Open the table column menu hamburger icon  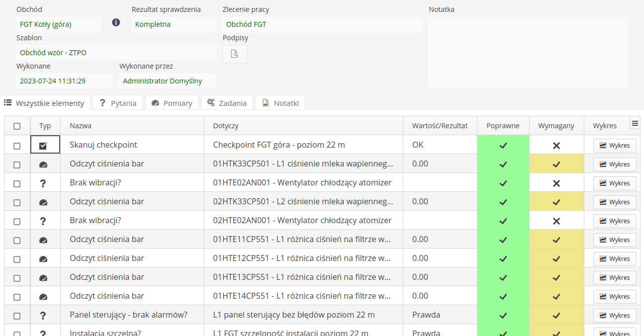635,124
